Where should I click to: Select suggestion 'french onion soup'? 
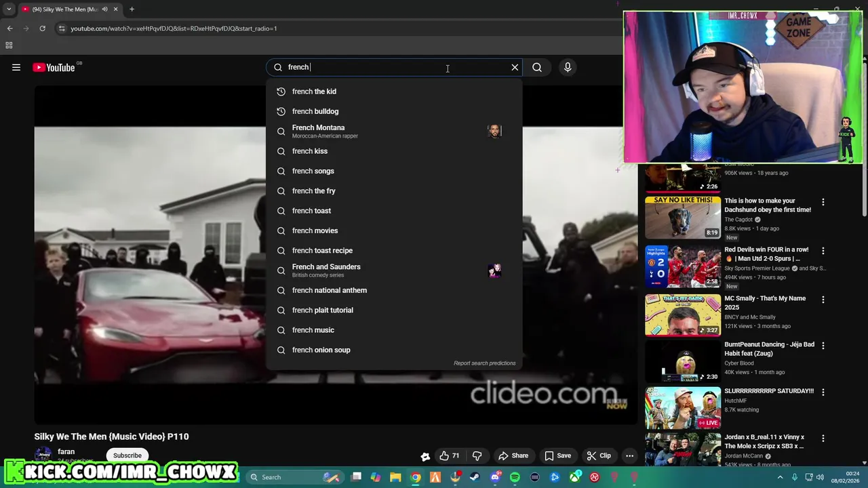coord(395,350)
